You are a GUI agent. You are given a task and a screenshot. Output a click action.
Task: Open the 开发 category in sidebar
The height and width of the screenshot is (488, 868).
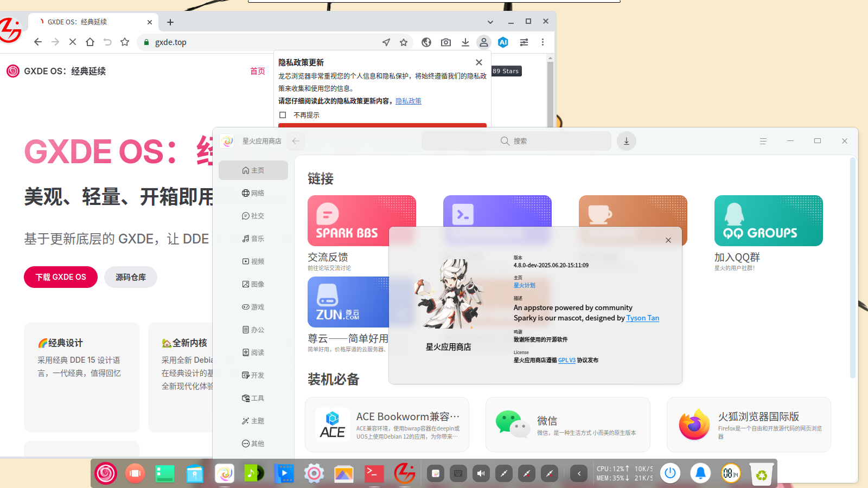click(253, 375)
